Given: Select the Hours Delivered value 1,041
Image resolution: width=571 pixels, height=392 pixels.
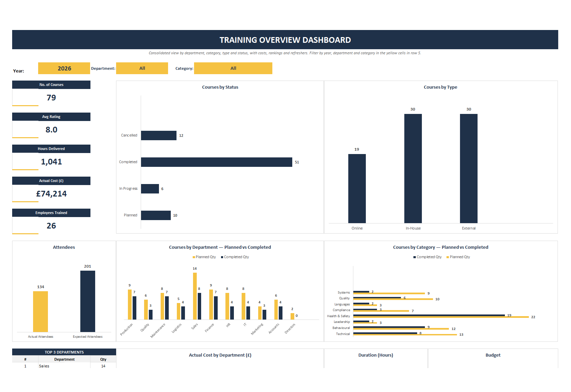Looking at the screenshot, I should pyautogui.click(x=51, y=161).
